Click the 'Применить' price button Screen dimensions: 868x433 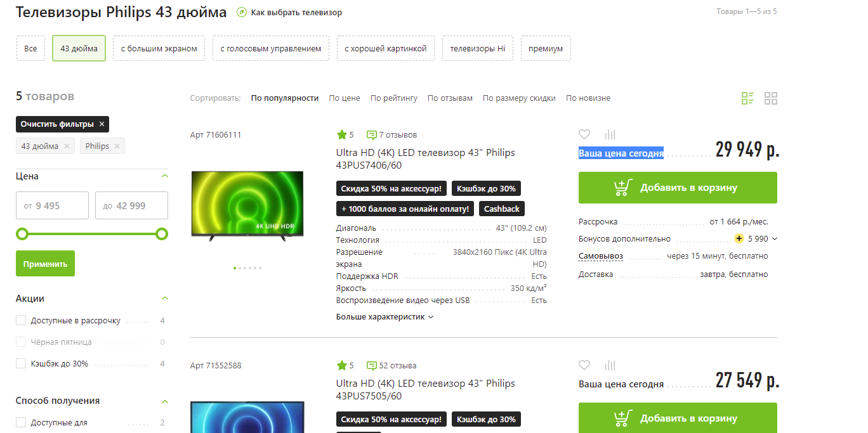45,264
